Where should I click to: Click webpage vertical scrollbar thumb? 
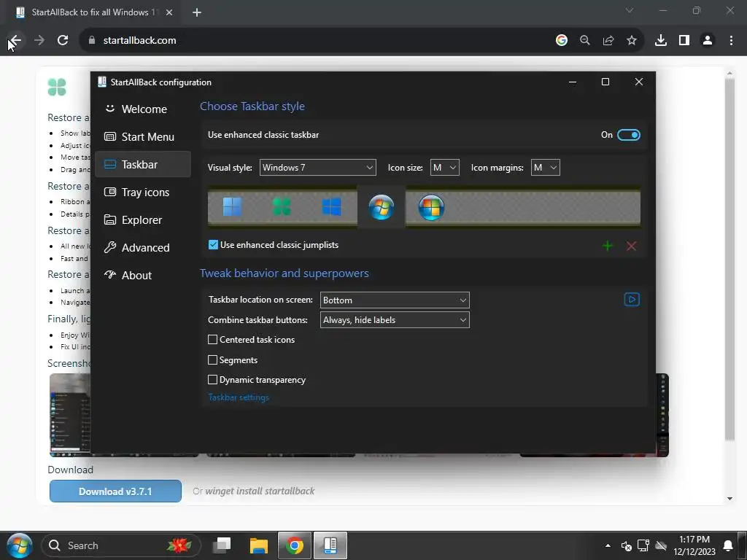[x=729, y=260]
